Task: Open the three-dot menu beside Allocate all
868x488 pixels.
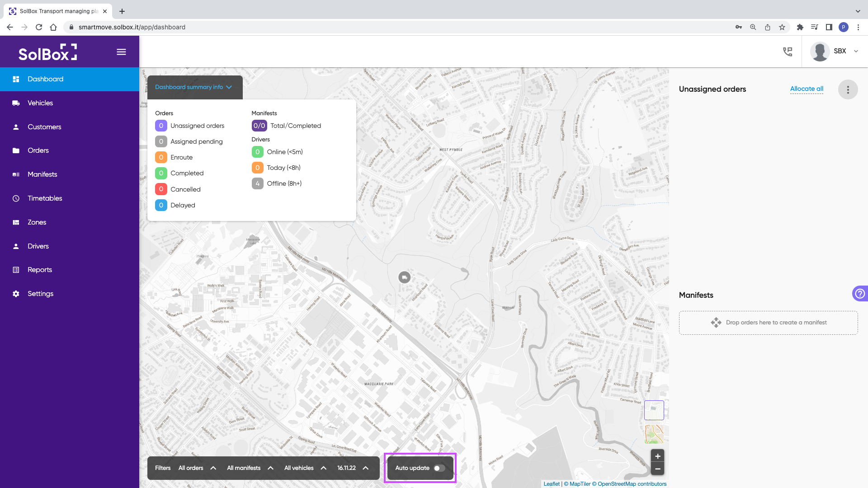Action: click(x=848, y=89)
